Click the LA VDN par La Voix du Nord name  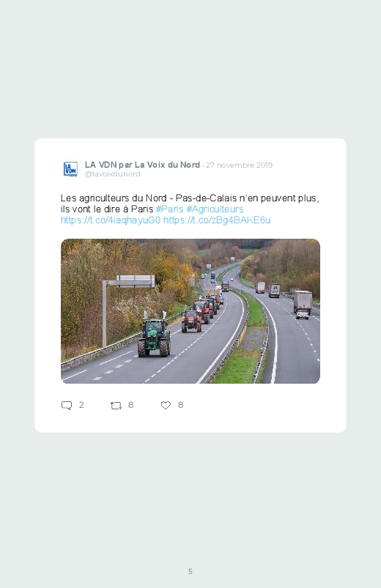pyautogui.click(x=142, y=165)
